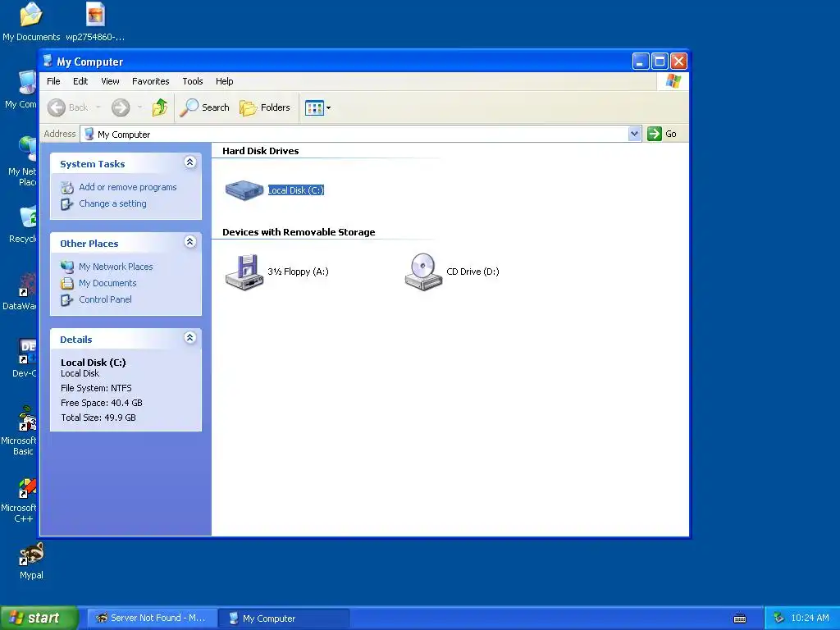Image resolution: width=840 pixels, height=630 pixels.
Task: Click the Windows flag logo in menu bar
Action: [673, 81]
